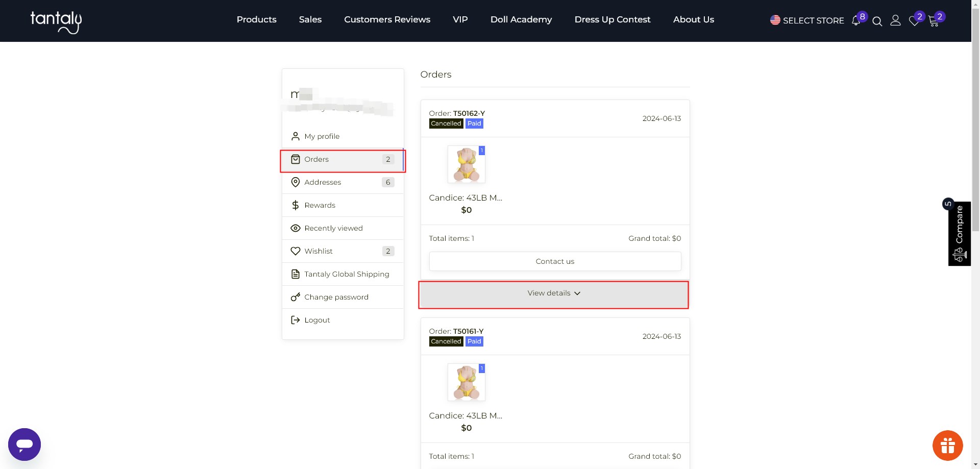Click Paid badge on order T50161-Y
This screenshot has height=469, width=980.
coord(474,341)
